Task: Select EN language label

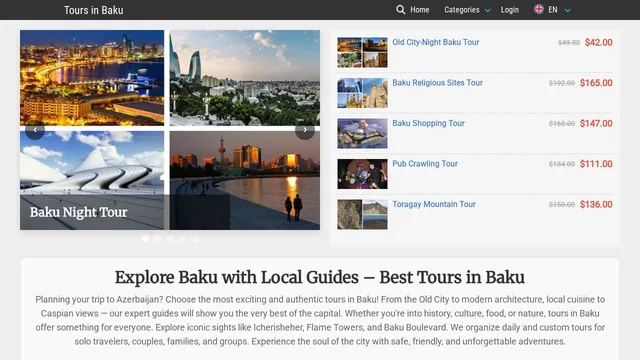Action: (x=553, y=10)
